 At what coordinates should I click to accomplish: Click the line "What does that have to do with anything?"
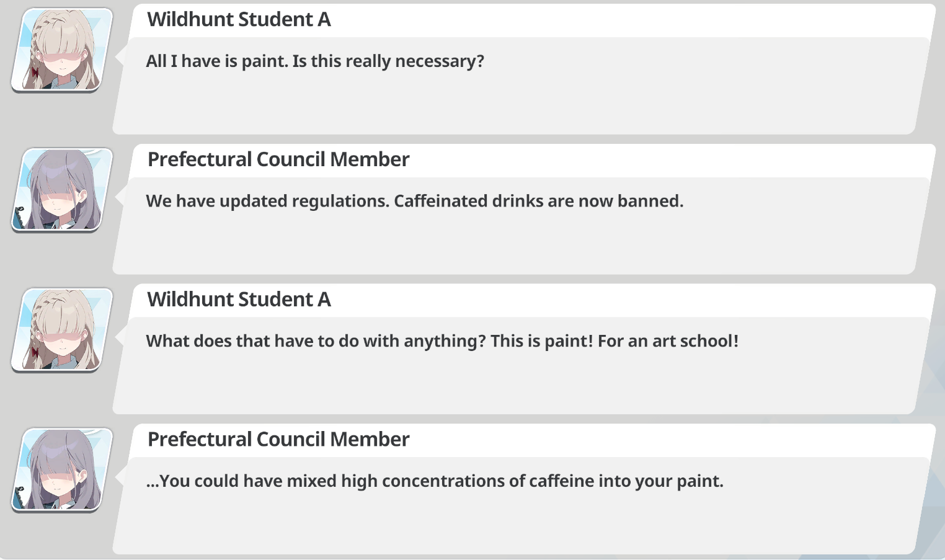click(316, 341)
